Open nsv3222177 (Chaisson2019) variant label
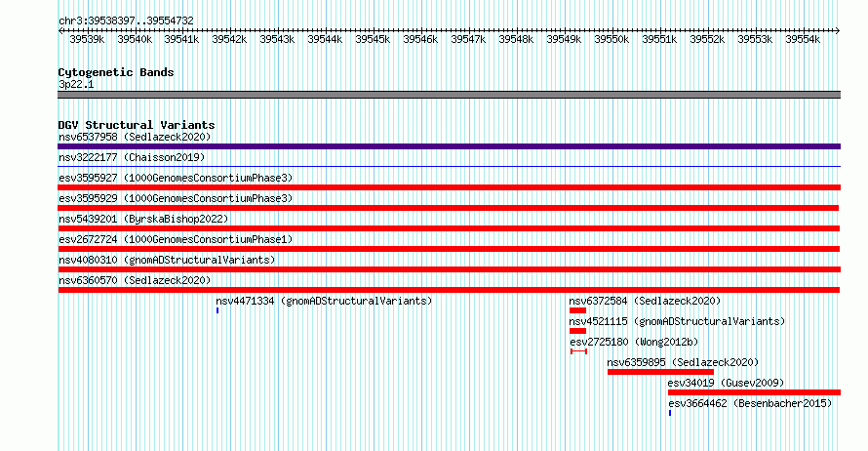Viewport: 868px width, 451px height. [x=132, y=157]
